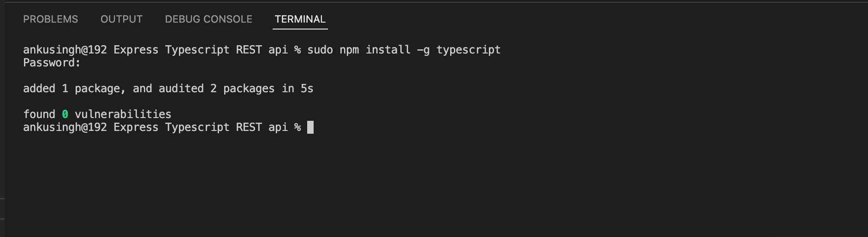This screenshot has width=868, height=237.
Task: Click the word 'packages' after 'audited 2'
Action: pos(249,89)
